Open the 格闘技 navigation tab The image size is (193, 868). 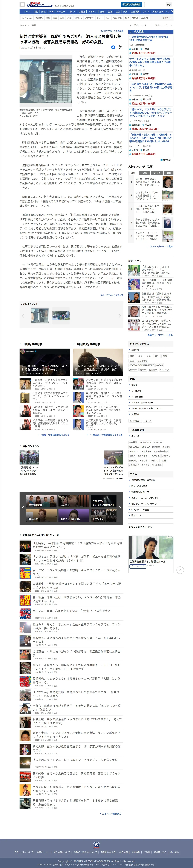point(82,11)
